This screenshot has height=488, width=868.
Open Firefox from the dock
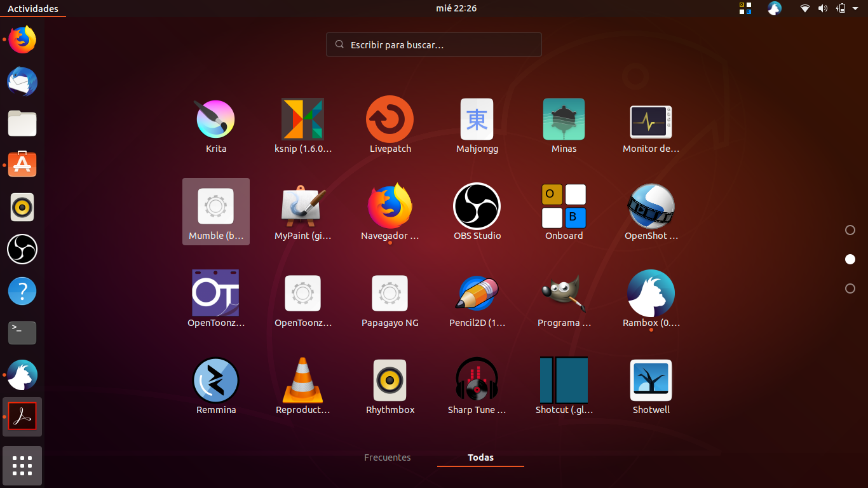22,39
